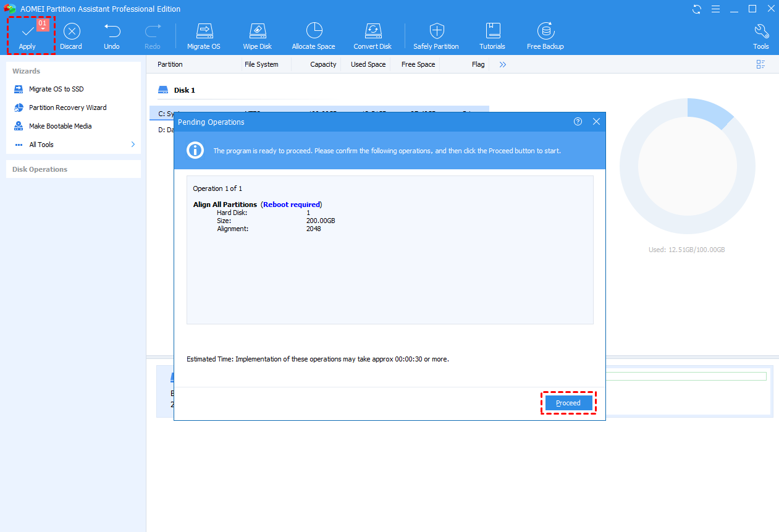Open the Allocate Space tool
This screenshot has width=779, height=532.
pos(314,36)
